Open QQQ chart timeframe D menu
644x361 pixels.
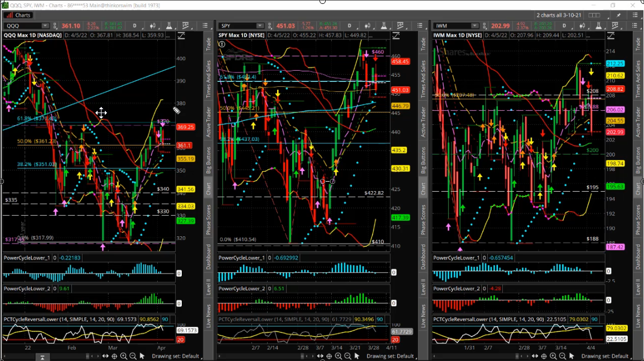tap(134, 26)
